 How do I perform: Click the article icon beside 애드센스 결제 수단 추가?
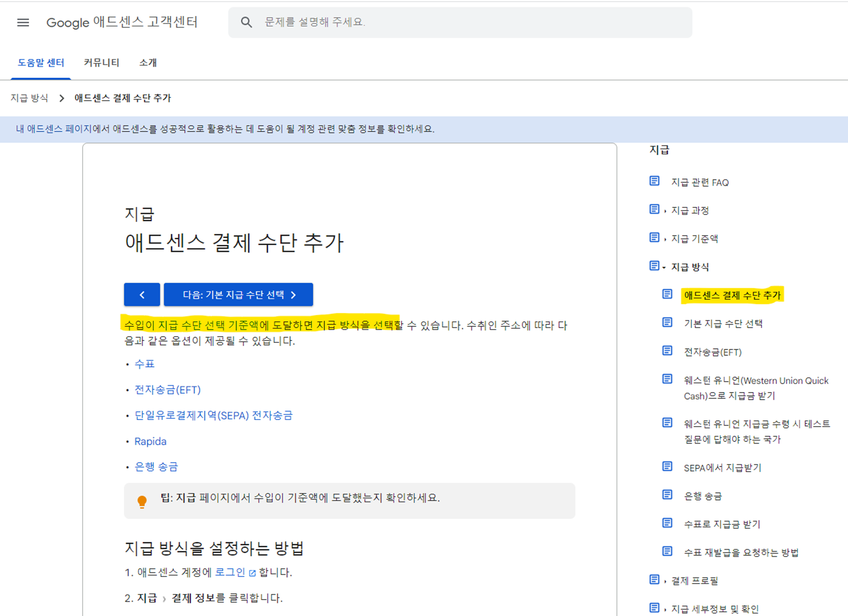[667, 294]
